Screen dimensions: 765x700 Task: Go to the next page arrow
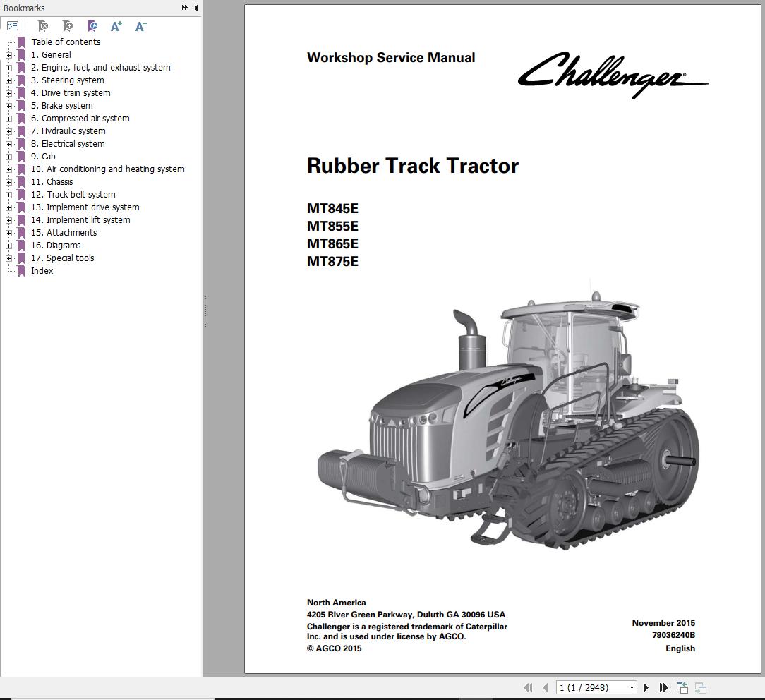coord(646,687)
